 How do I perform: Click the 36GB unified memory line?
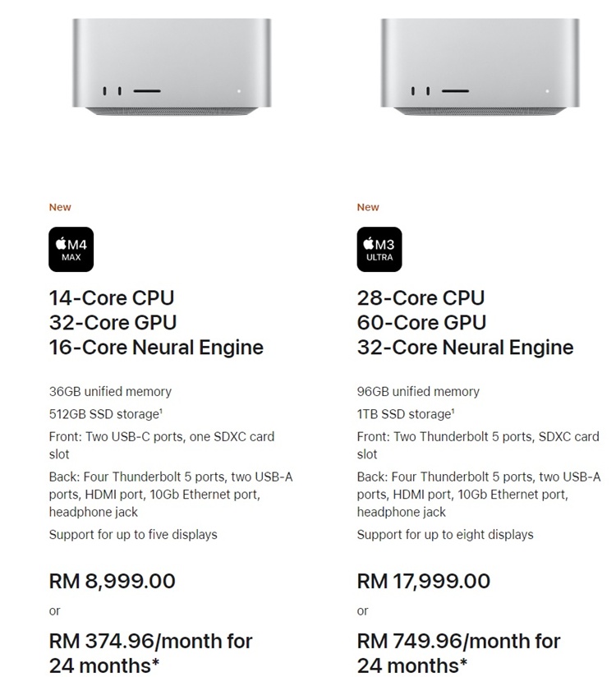(110, 392)
